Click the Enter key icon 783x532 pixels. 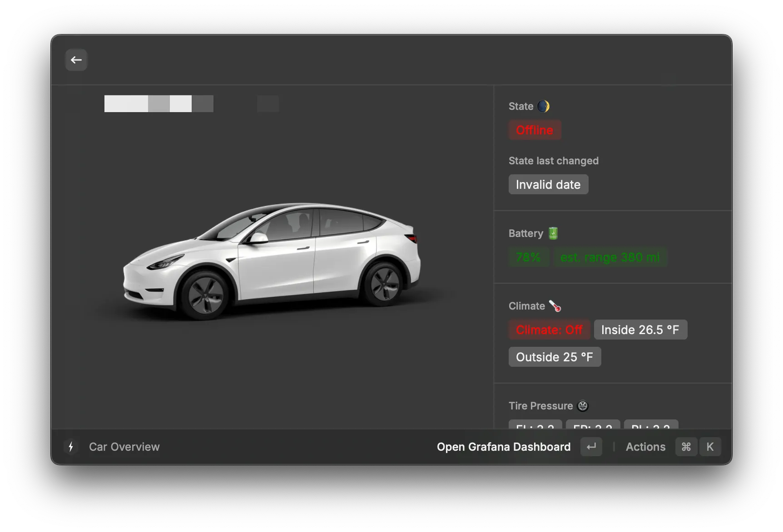tap(591, 447)
